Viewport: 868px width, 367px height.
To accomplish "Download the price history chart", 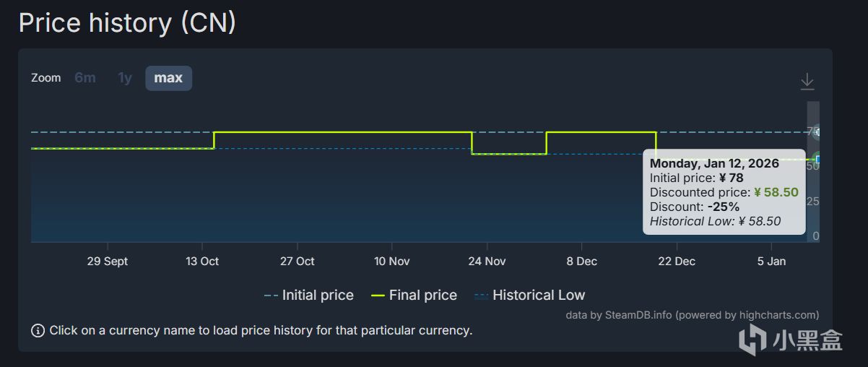I will click(807, 82).
